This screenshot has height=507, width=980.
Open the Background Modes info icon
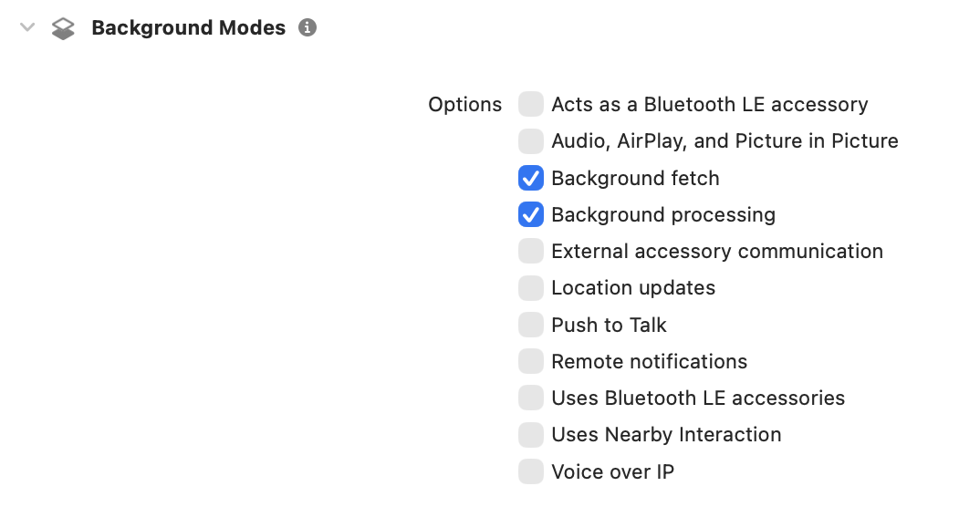[308, 28]
